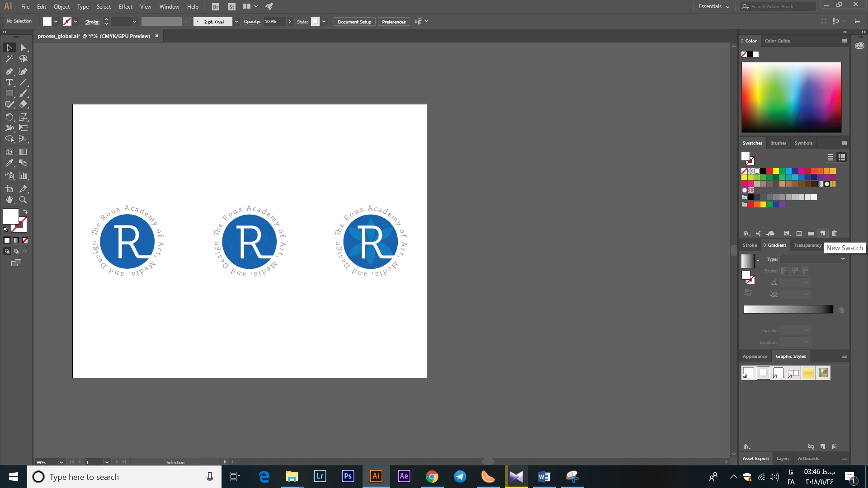868x488 pixels.
Task: Select the Eyedropper tool
Action: pyautogui.click(x=9, y=163)
